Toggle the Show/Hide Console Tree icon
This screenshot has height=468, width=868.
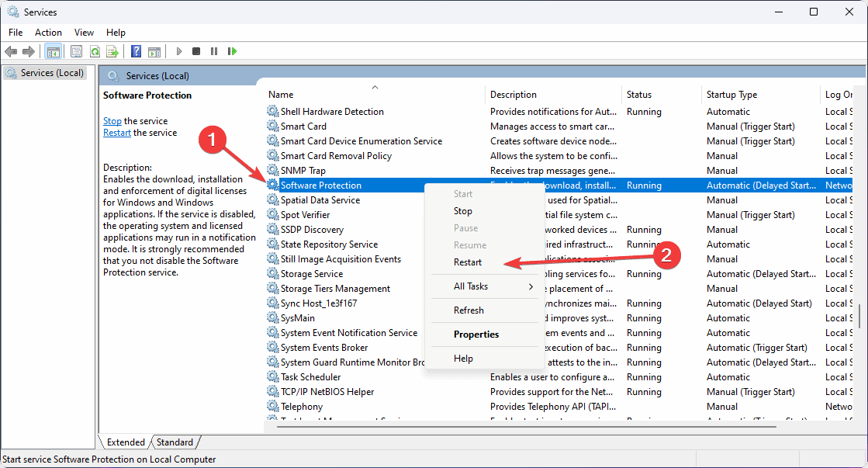click(53, 51)
